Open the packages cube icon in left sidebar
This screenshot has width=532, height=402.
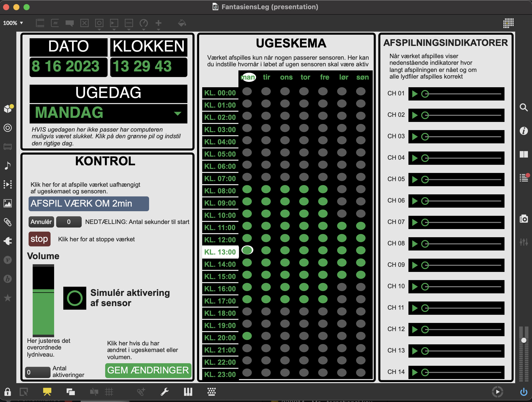[8, 109]
